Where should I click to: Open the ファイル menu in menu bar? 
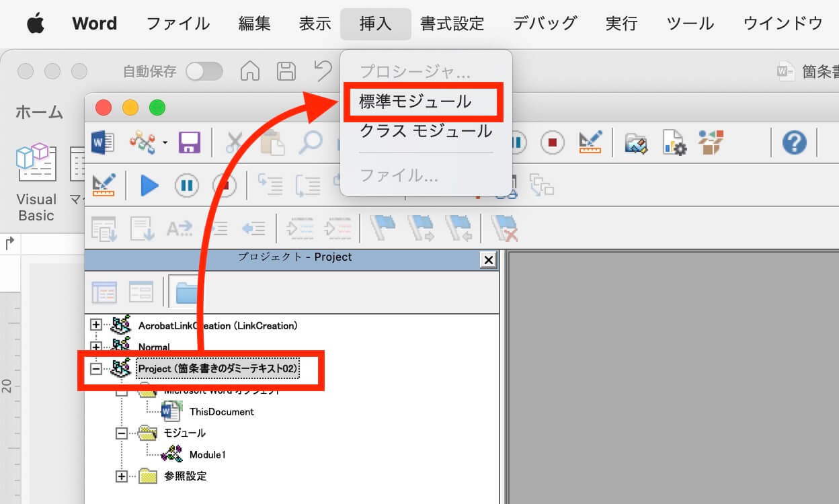coord(178,24)
